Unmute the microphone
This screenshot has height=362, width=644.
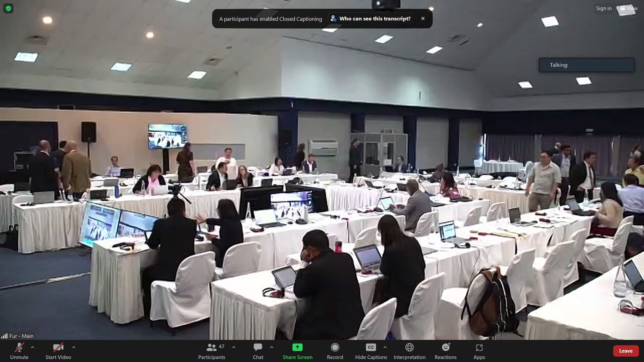[19, 351]
